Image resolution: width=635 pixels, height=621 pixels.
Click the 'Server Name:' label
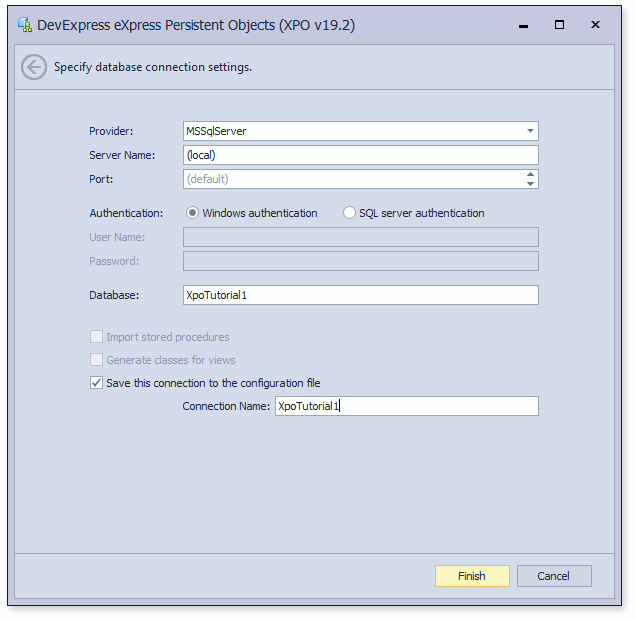[x=122, y=155]
